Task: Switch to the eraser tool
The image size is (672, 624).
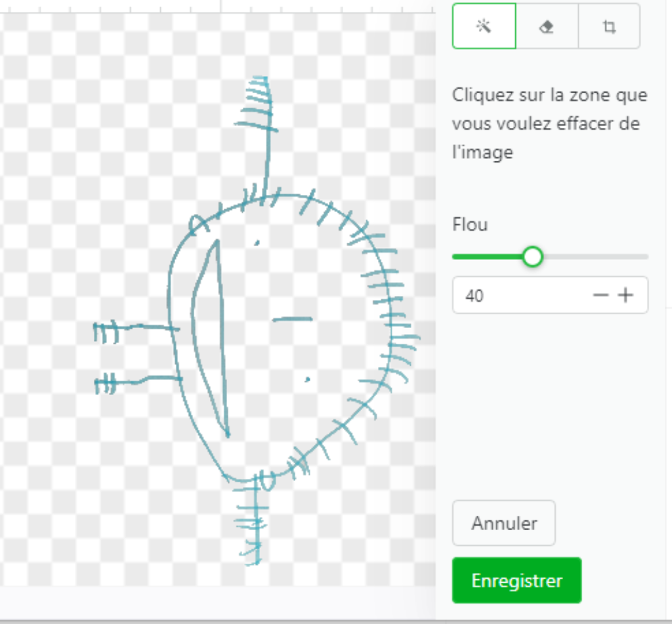Action: (547, 26)
